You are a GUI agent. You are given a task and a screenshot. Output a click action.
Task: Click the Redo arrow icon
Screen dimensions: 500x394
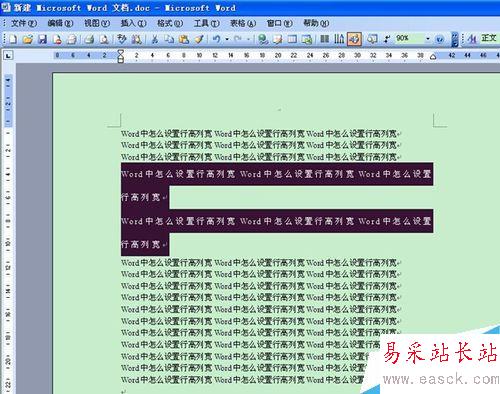click(238, 39)
